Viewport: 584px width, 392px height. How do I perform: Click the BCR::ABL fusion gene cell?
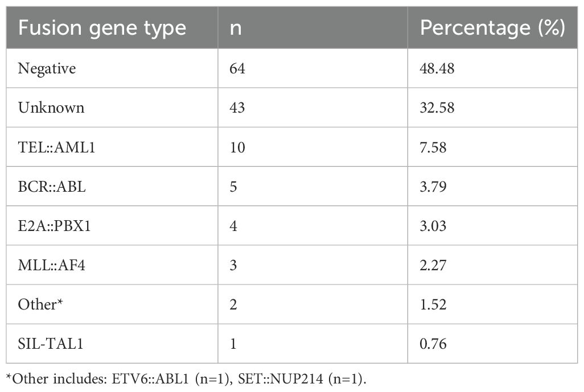coord(52,186)
